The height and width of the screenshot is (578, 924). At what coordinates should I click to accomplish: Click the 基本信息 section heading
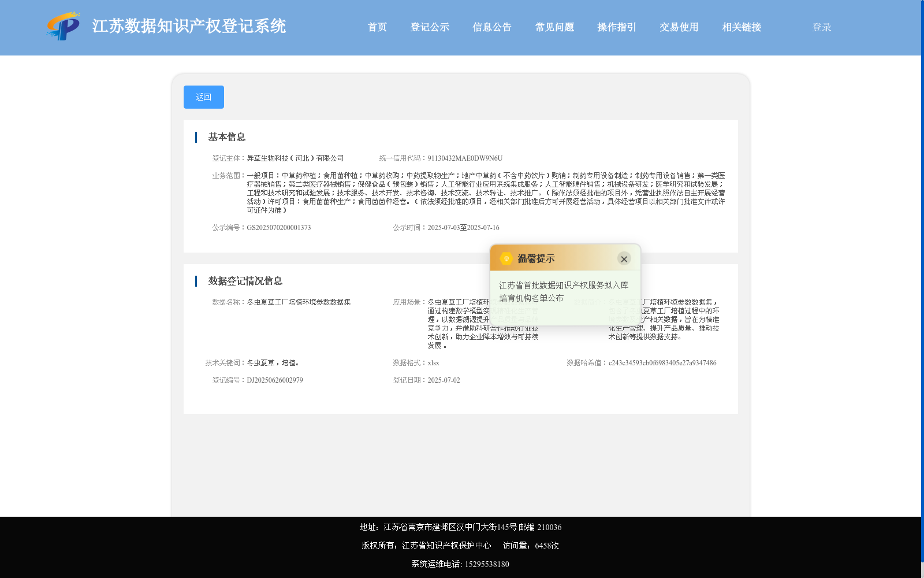227,137
